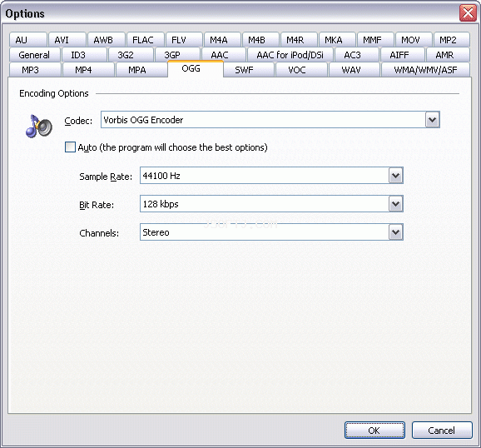Screen dimensions: 481x448
Task: Open the AAC for iPod/DSi tab
Action: (x=290, y=55)
